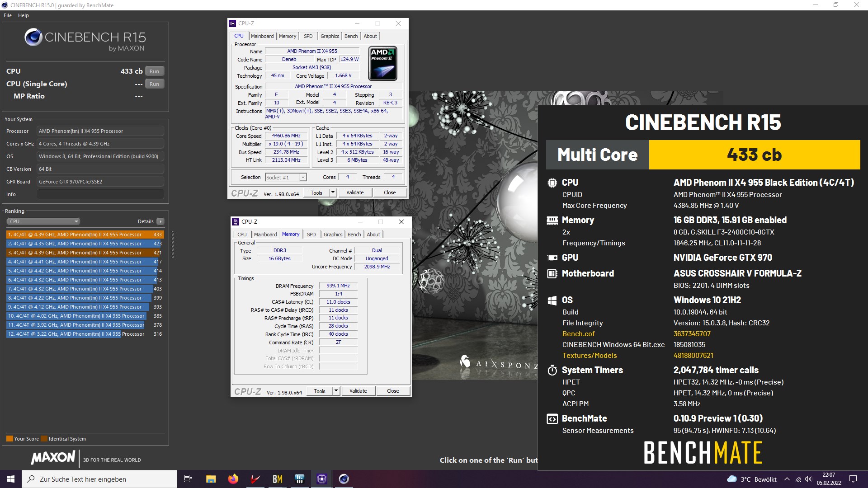Viewport: 868px width, 488px height.
Task: Click Memory CPU-Z window title icon
Action: point(236,222)
